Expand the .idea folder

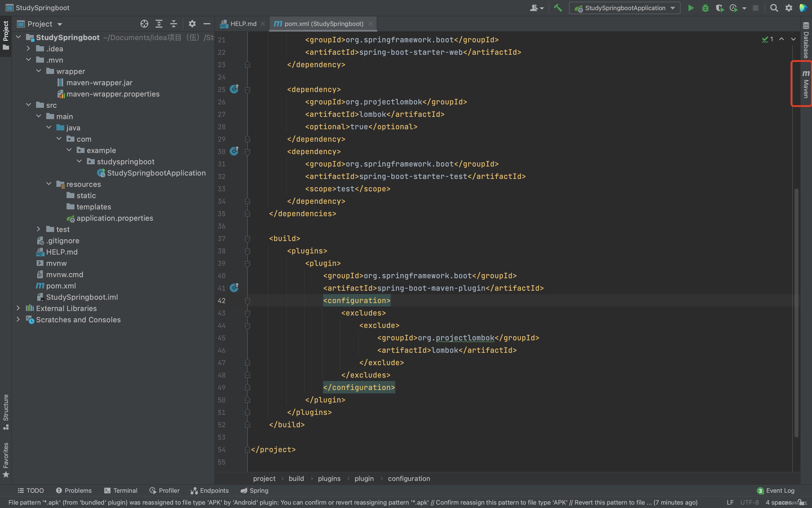point(28,48)
